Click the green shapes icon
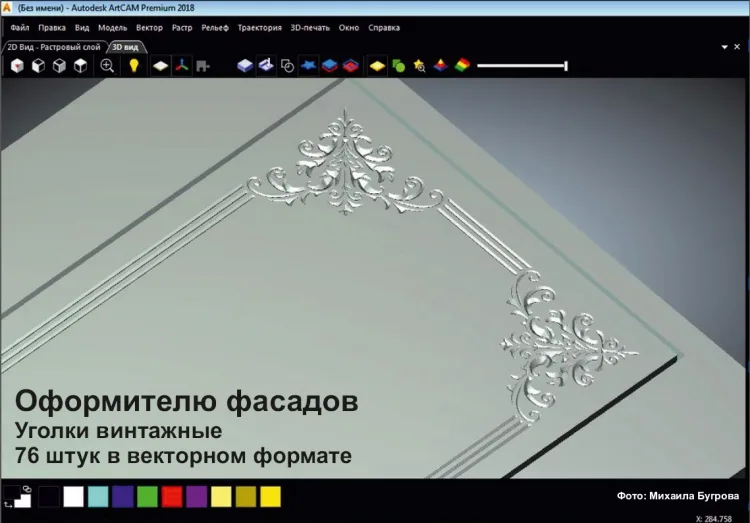750x523 pixels. [398, 66]
